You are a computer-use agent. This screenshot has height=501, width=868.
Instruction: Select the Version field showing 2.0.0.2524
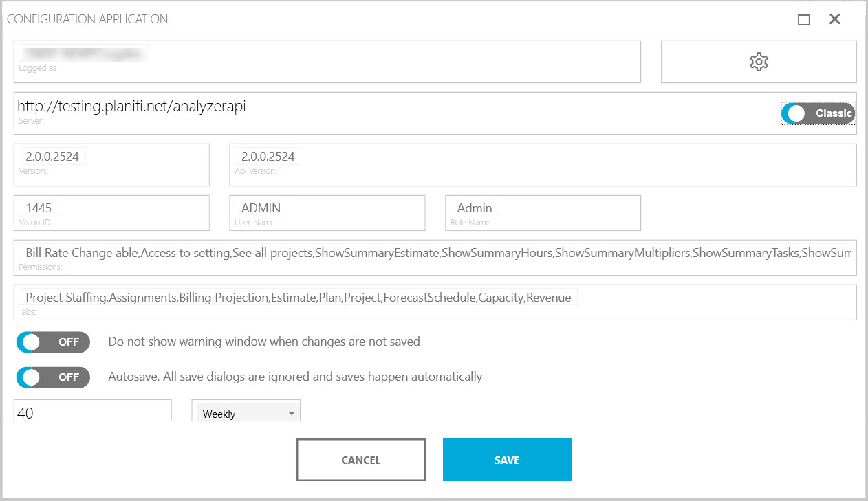(110, 163)
